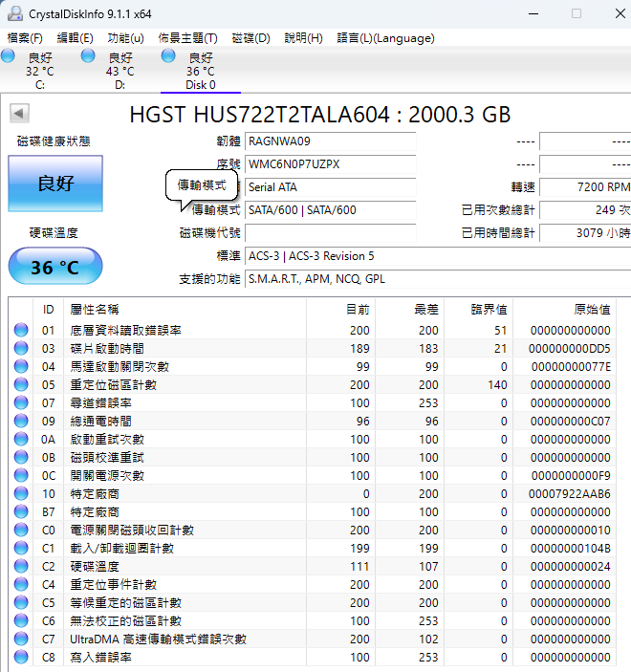Open the 磁碟(D) menu
Screen dimensions: 631x672
(x=250, y=38)
